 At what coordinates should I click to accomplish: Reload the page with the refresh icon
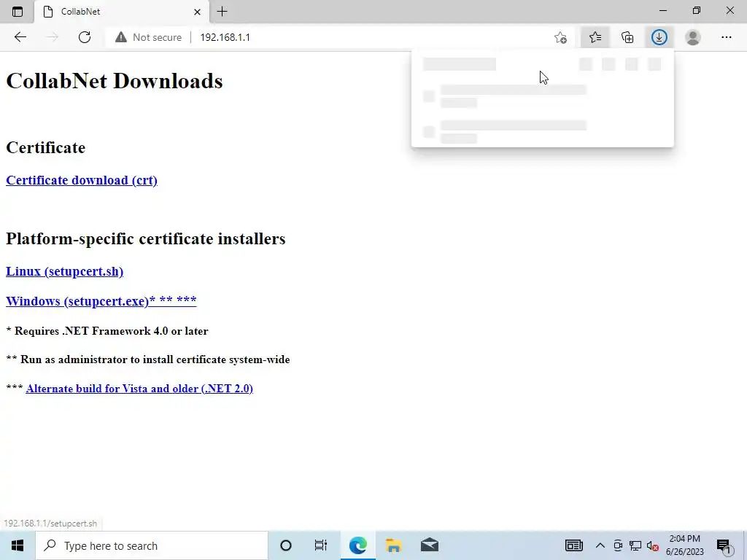click(x=85, y=37)
